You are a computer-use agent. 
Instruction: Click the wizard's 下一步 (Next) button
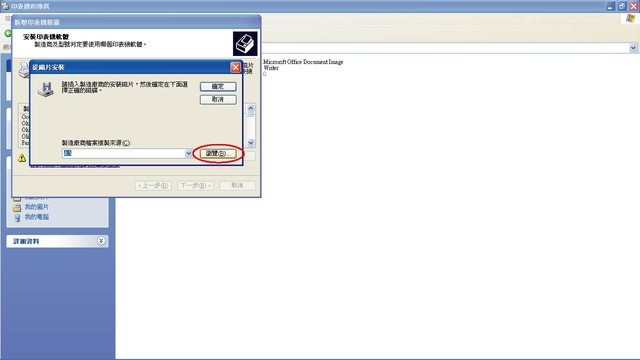click(196, 186)
